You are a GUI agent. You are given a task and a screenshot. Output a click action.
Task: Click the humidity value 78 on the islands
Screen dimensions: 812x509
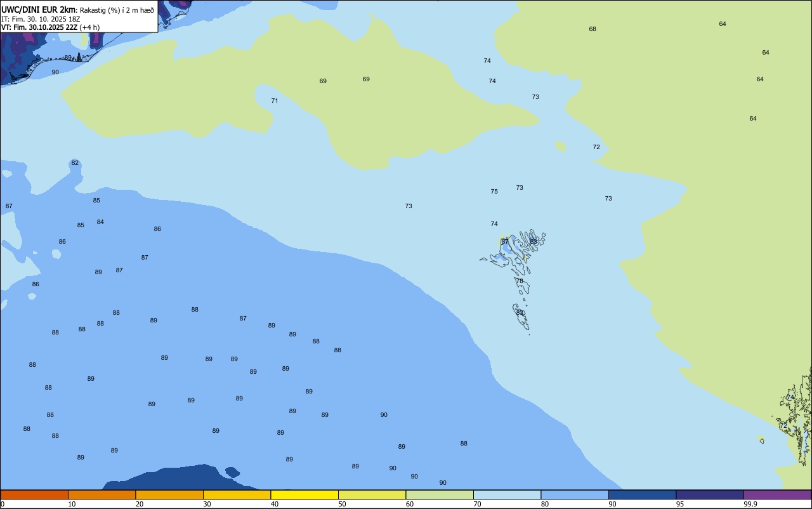pos(520,281)
